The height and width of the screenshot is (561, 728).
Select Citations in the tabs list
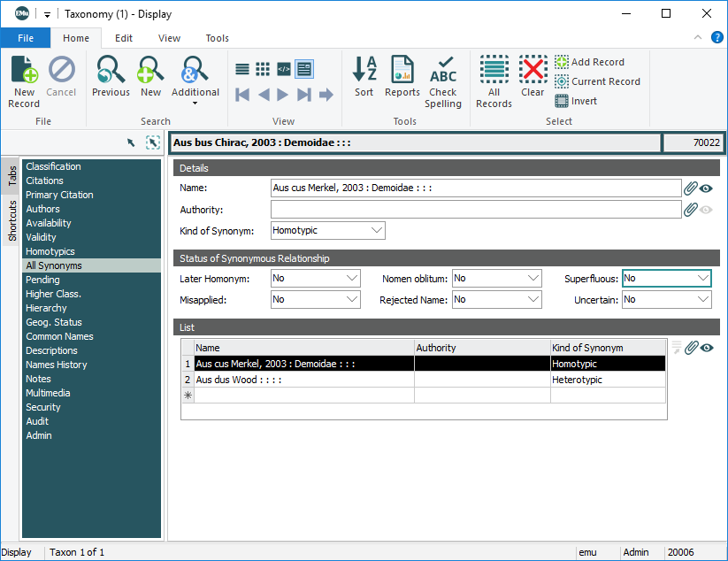45,181
